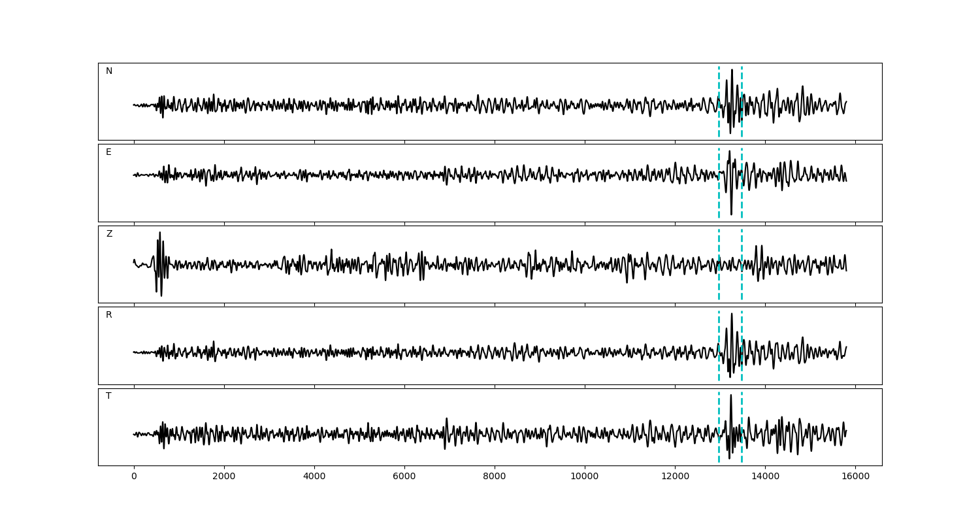Click the "T" trace label
Viewport: 980px width, 523px height.
coord(108,396)
